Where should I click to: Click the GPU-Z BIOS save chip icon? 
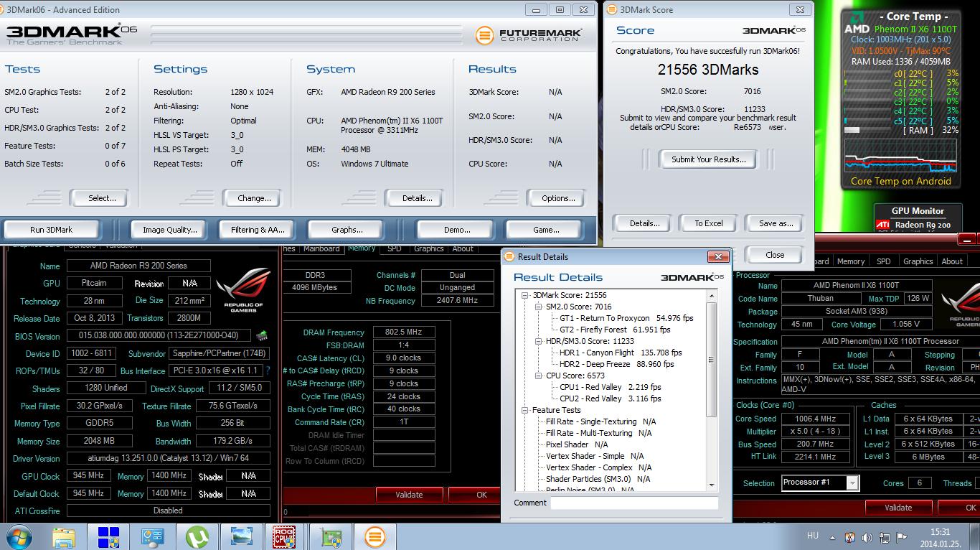pyautogui.click(x=262, y=335)
